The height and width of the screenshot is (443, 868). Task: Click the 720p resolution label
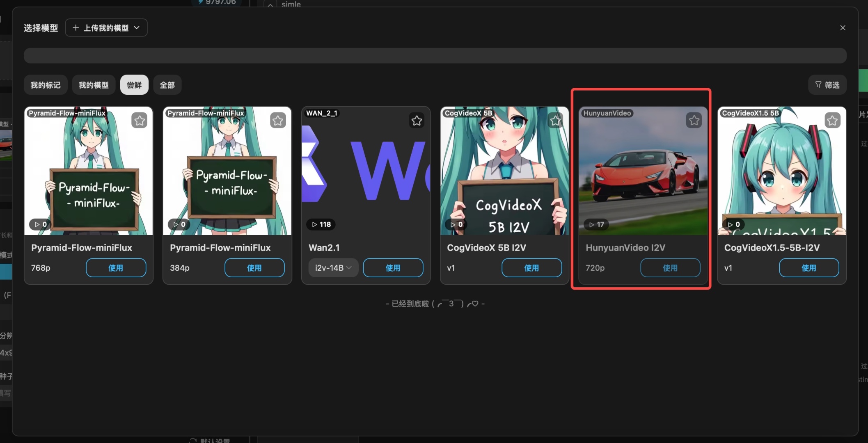[x=595, y=268]
